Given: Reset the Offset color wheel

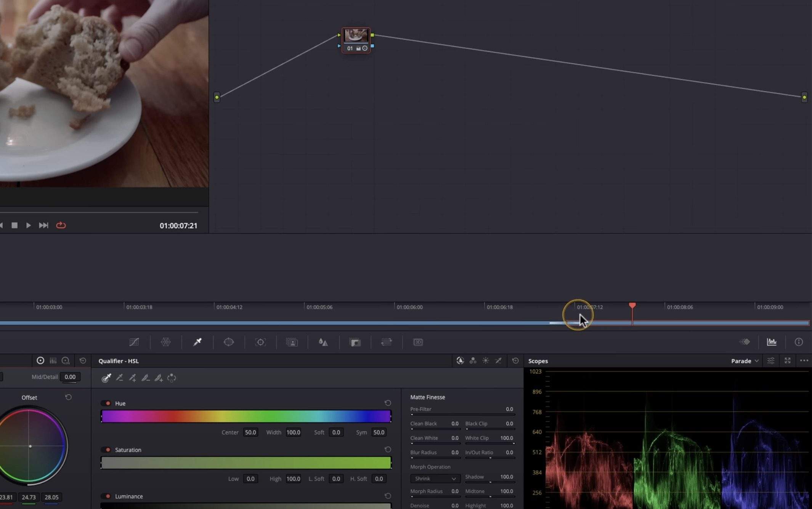Looking at the screenshot, I should point(68,397).
